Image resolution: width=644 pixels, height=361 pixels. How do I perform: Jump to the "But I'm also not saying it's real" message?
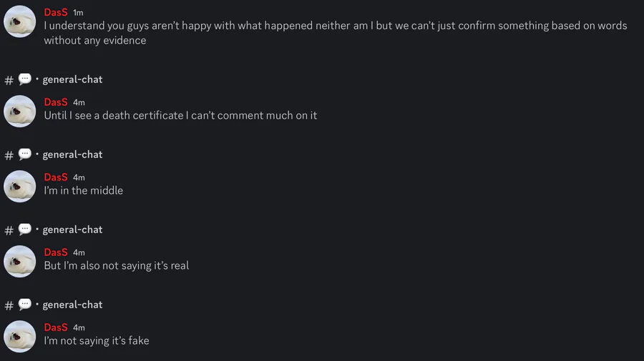tap(116, 266)
